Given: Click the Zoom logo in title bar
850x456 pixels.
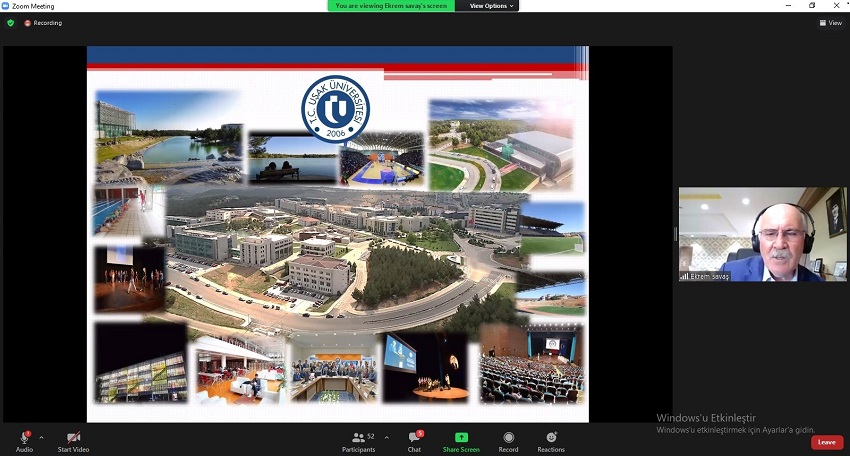Looking at the screenshot, I should (6, 6).
